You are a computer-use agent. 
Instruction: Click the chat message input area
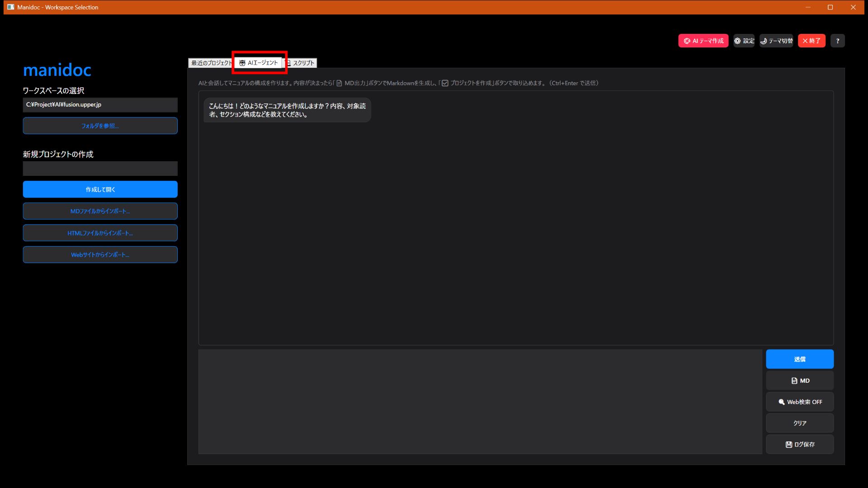point(480,402)
